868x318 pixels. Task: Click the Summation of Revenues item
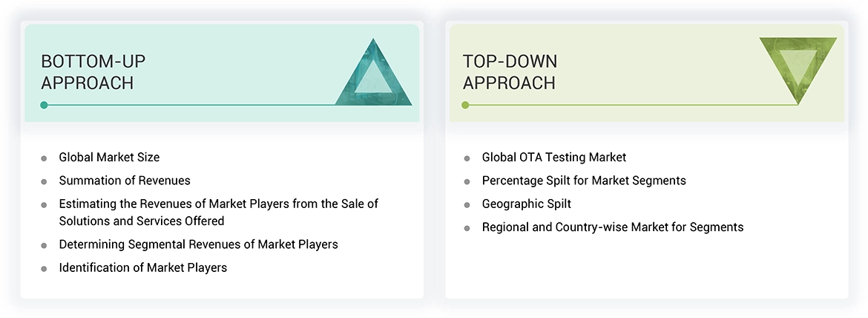(125, 181)
